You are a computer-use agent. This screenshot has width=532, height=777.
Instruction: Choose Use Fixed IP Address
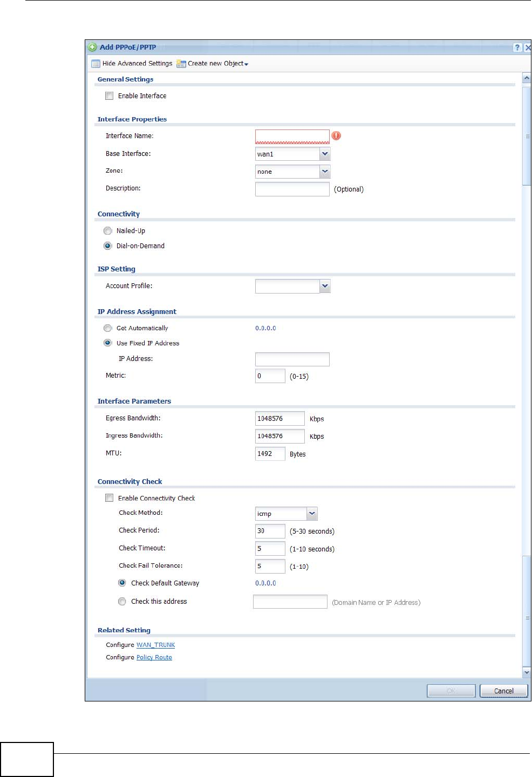[108, 343]
